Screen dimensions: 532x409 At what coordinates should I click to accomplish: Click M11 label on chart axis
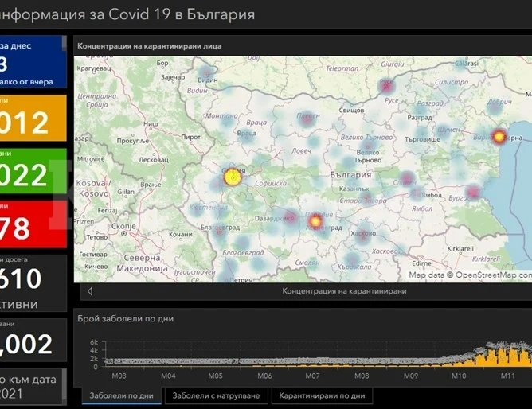(x=507, y=376)
